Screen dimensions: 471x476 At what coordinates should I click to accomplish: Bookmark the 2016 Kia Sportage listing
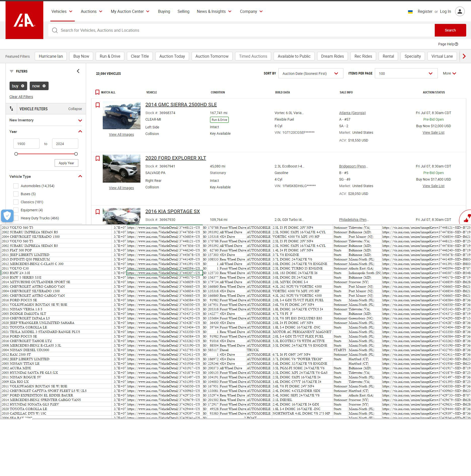click(98, 212)
